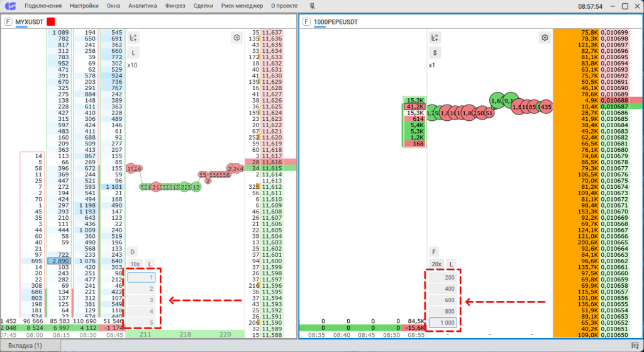Open the MYXUSDT chart settings gear

pos(237,38)
